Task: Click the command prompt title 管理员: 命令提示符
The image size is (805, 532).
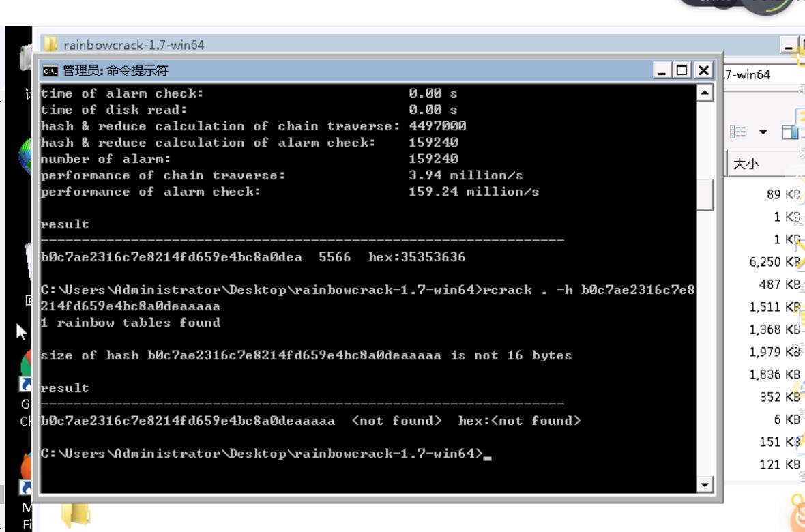Action: pyautogui.click(x=115, y=70)
